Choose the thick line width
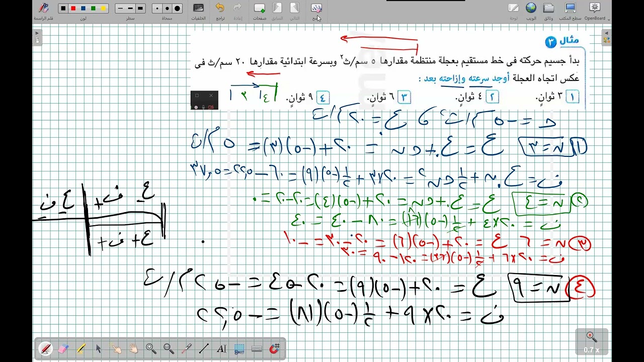Screen dimensions: 644x362 pos(140,9)
